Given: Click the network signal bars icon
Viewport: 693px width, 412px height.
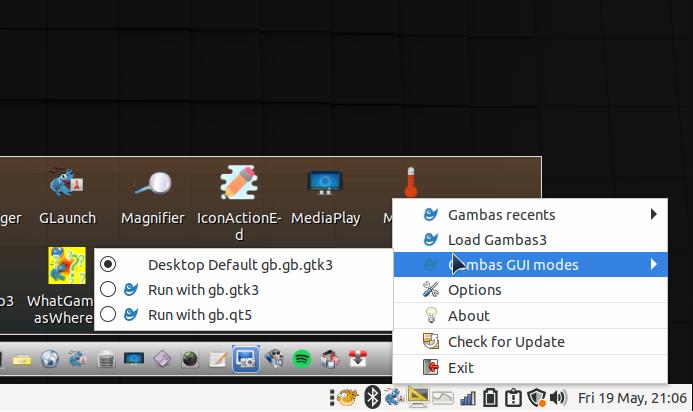Looking at the screenshot, I should click(x=465, y=397).
